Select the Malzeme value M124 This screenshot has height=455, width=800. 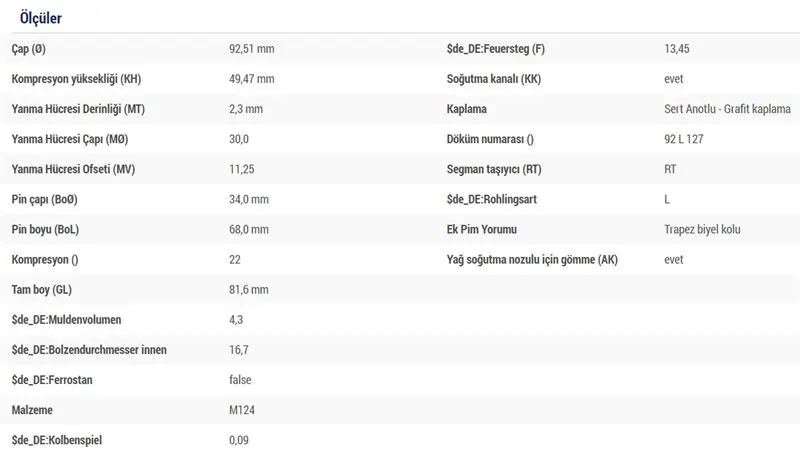tap(242, 410)
